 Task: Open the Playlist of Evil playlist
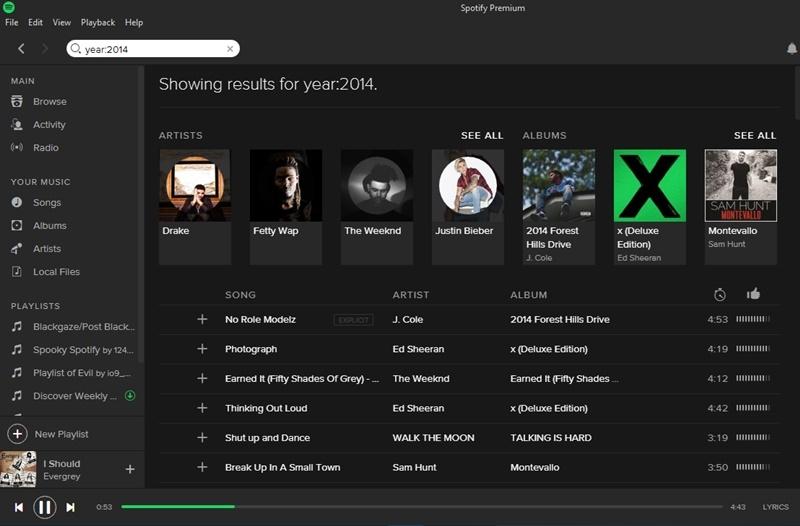pyautogui.click(x=82, y=372)
